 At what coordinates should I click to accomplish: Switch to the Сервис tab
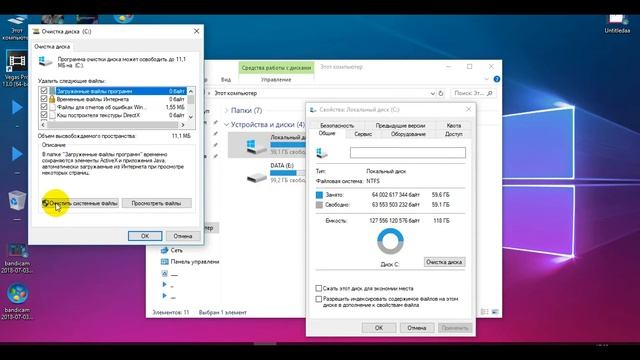[x=363, y=134]
